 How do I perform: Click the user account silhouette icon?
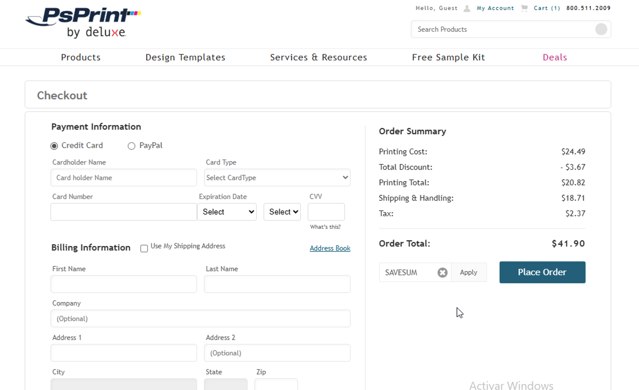[467, 8]
